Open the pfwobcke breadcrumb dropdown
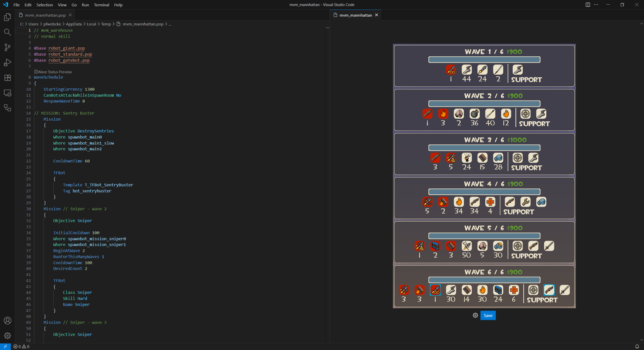This screenshot has width=644, height=350. click(x=52, y=24)
